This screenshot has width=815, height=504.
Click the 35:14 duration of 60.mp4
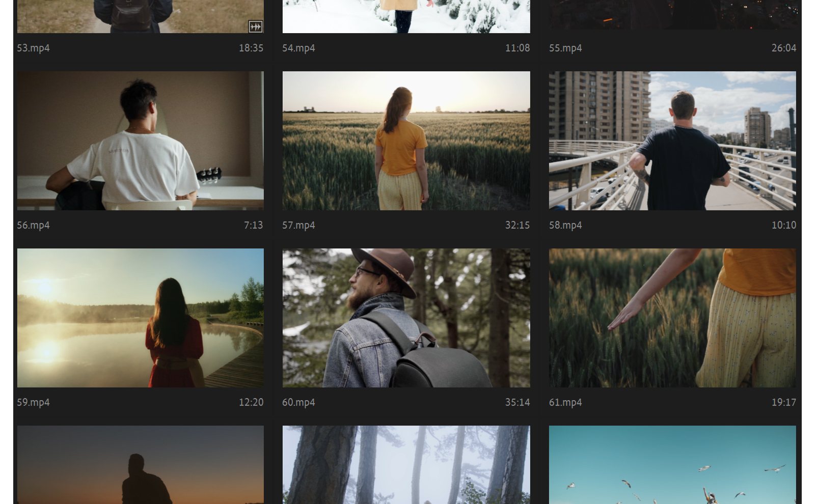pos(518,402)
